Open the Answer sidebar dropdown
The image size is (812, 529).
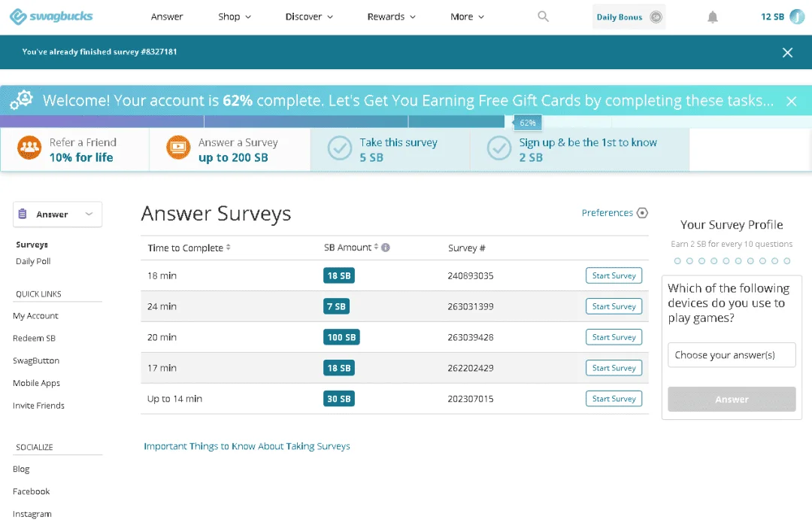pyautogui.click(x=57, y=214)
